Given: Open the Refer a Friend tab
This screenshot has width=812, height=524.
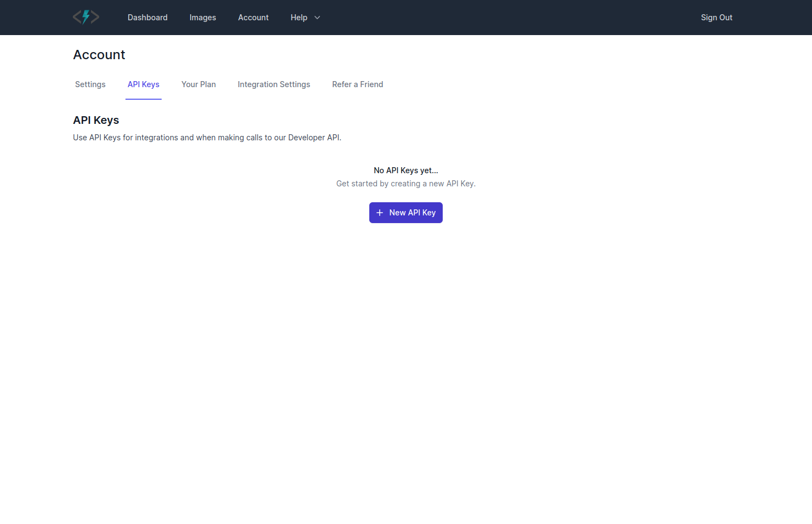Looking at the screenshot, I should click(358, 84).
